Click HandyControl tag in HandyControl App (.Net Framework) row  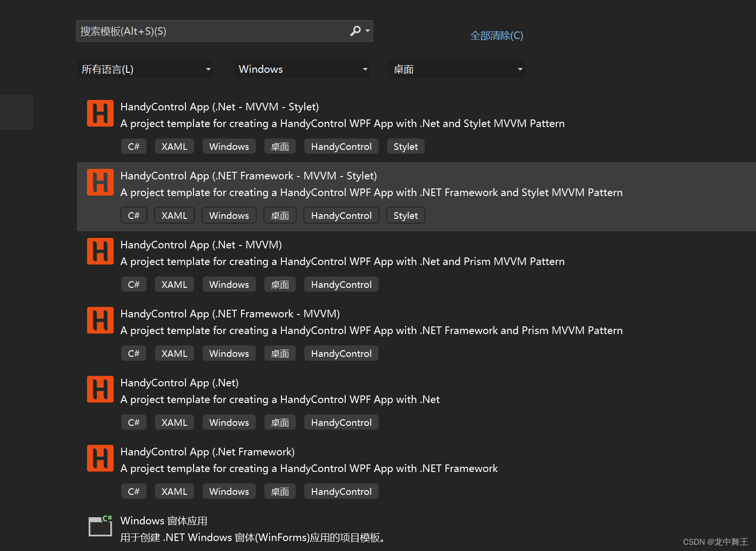pyautogui.click(x=341, y=492)
